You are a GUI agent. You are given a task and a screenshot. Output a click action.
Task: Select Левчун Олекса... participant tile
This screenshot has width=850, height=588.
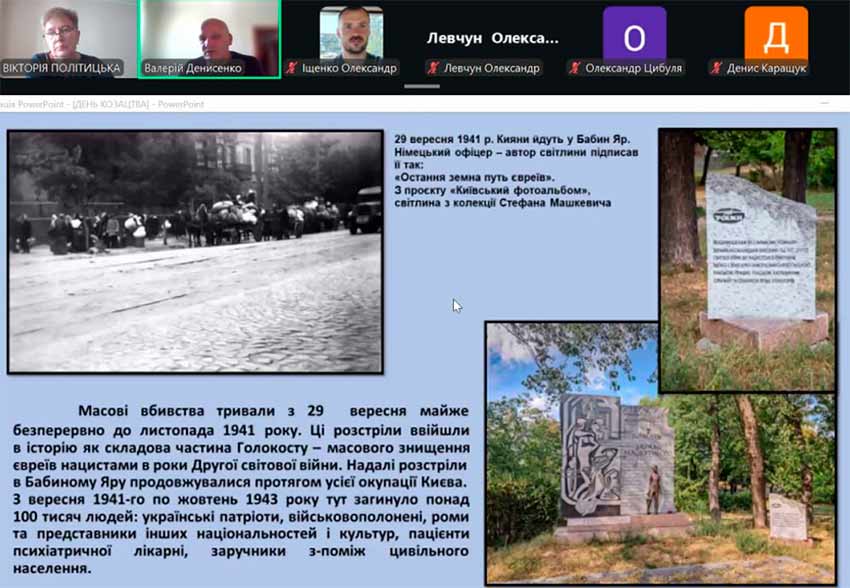pyautogui.click(x=492, y=38)
